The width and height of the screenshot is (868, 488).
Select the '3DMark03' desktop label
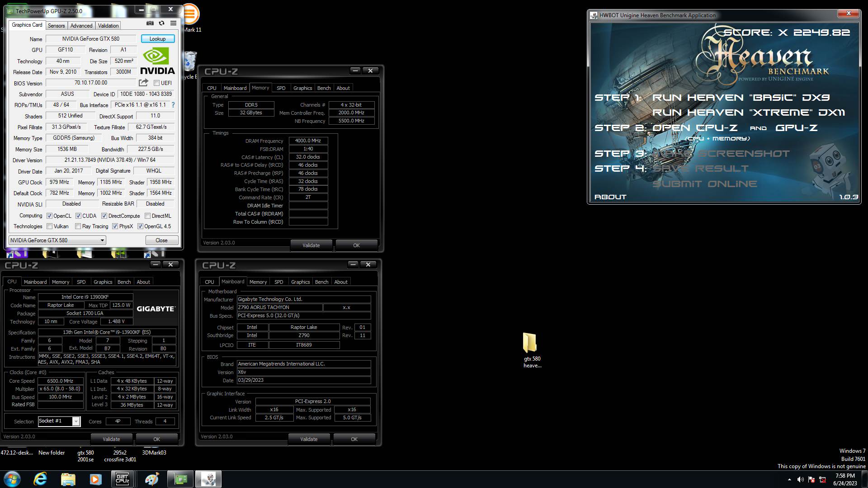click(x=154, y=453)
